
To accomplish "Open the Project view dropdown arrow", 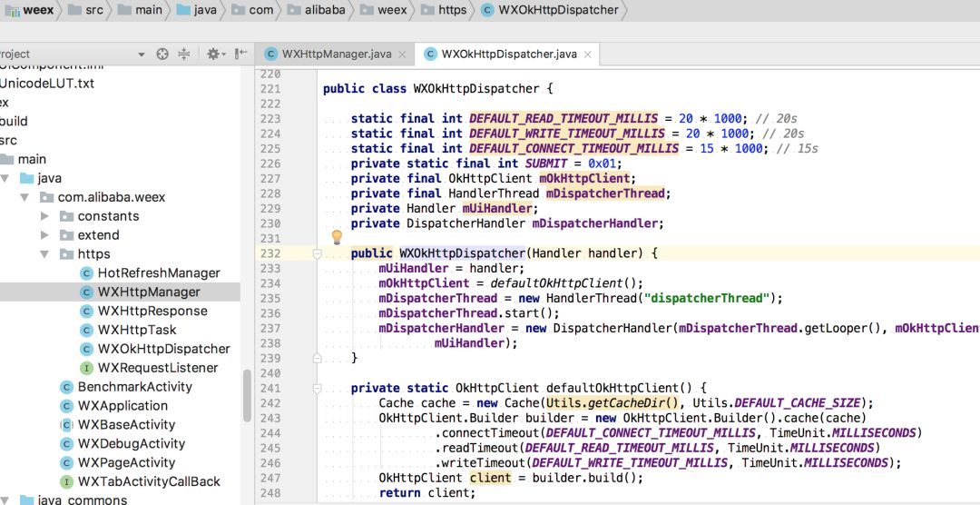I will (142, 54).
